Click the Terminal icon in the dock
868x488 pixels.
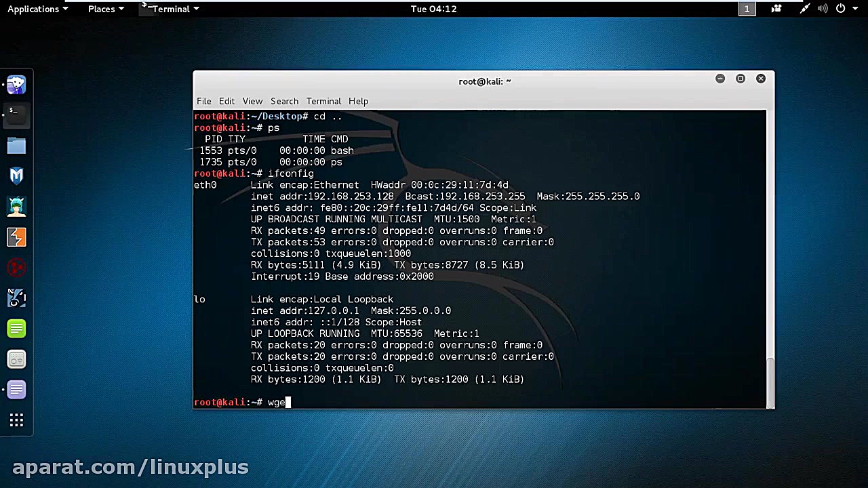tap(16, 115)
